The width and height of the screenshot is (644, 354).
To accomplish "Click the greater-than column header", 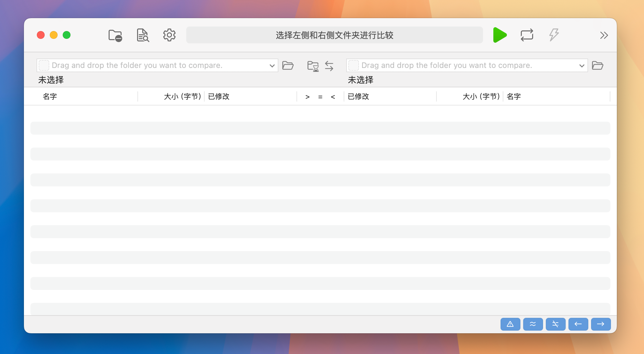I will [307, 97].
